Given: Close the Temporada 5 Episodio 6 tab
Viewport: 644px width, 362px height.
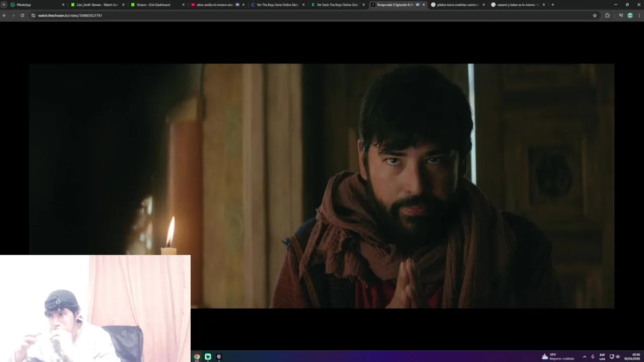Looking at the screenshot, I should pyautogui.click(x=424, y=5).
